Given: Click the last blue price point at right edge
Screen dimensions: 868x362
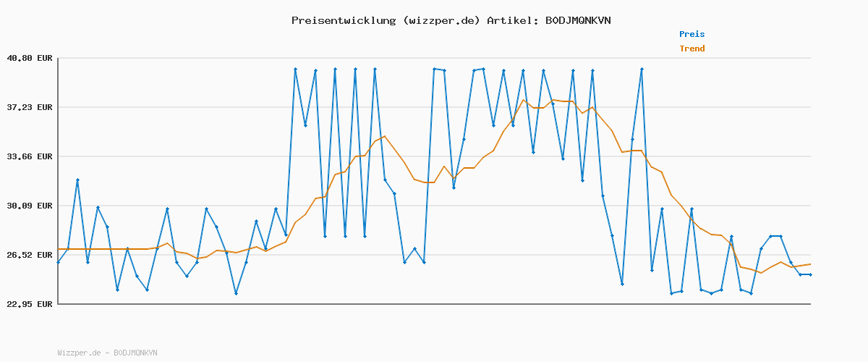Looking at the screenshot, I should (x=810, y=274).
